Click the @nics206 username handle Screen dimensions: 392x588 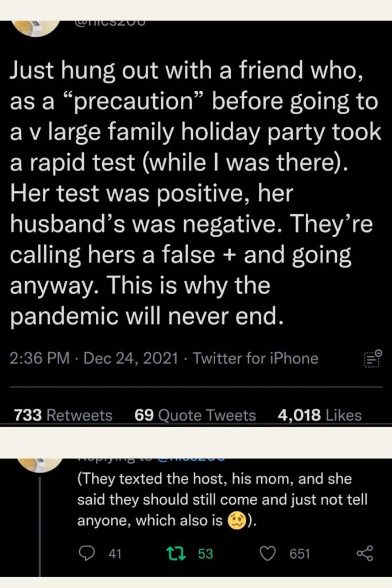coord(110,21)
